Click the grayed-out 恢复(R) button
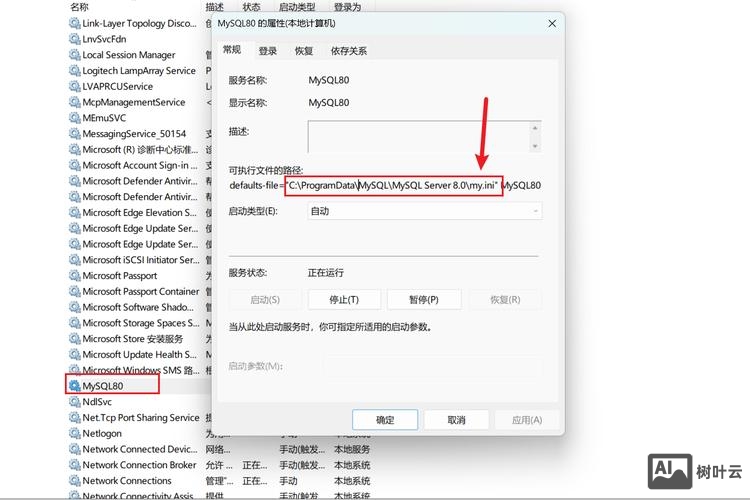Screen dimensions: 750x500 tap(505, 300)
